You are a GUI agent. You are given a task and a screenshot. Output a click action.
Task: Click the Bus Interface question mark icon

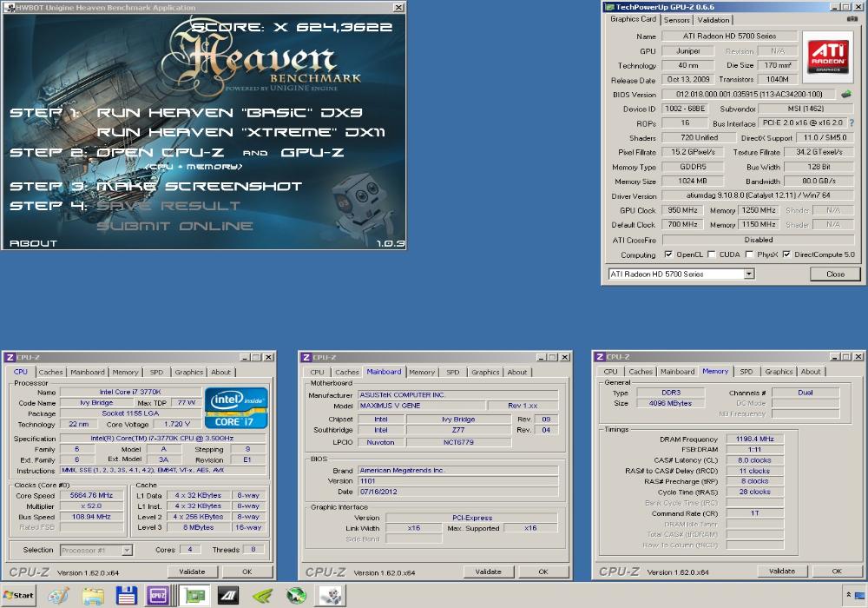[x=852, y=123]
